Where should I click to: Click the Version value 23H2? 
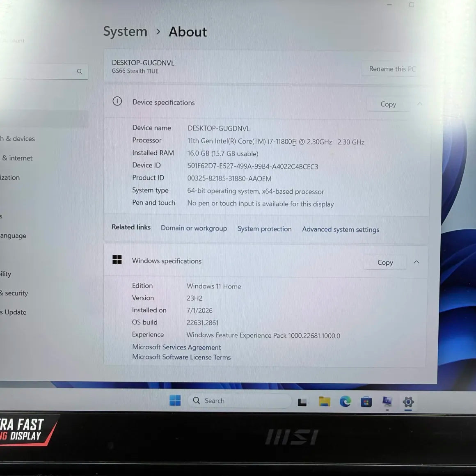(x=194, y=298)
